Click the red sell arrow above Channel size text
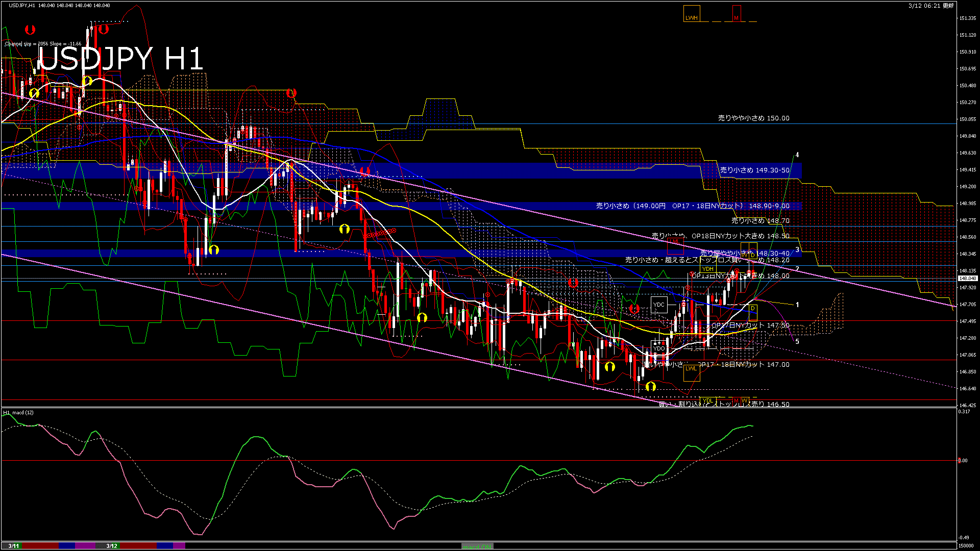 [x=30, y=30]
